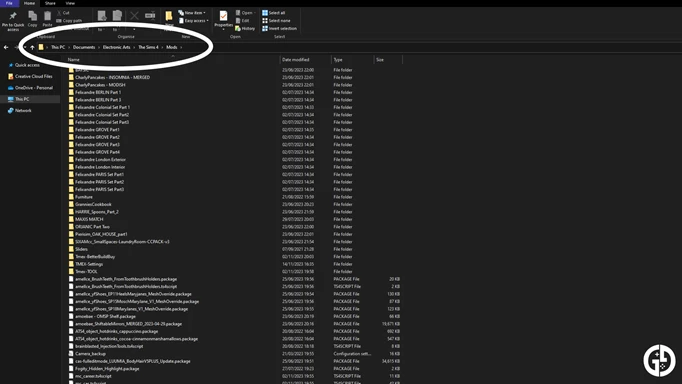Click Open in the Open group

point(245,13)
